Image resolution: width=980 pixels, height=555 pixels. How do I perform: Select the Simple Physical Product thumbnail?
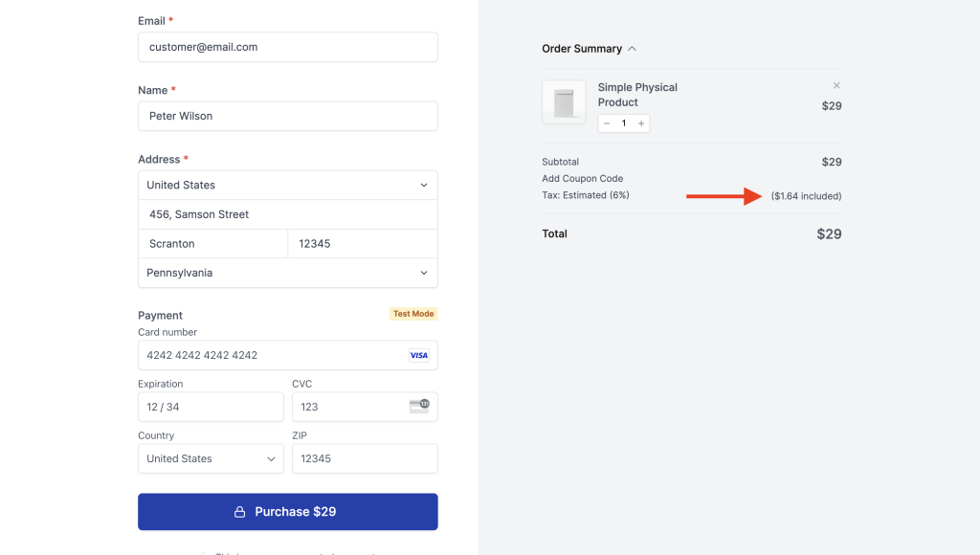tap(565, 101)
